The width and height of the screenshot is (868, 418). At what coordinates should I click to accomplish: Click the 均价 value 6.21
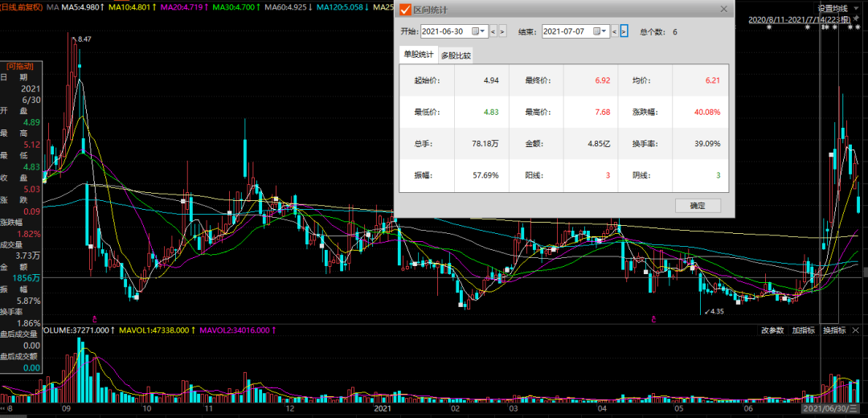click(x=712, y=80)
